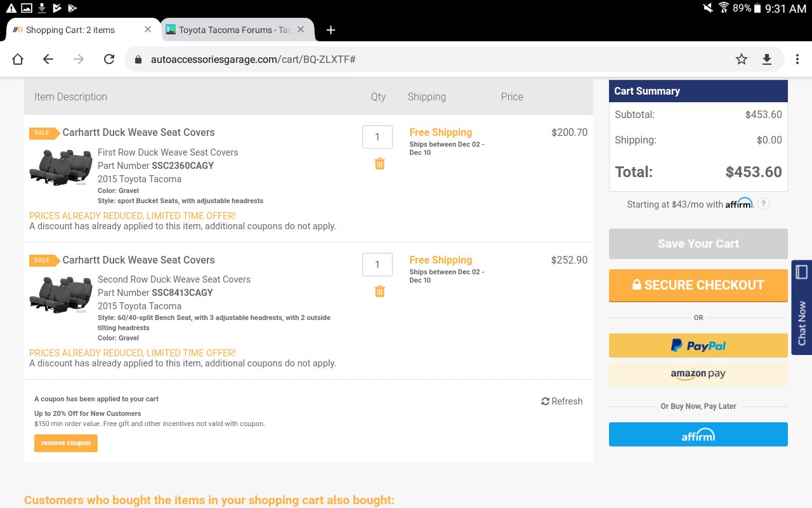Click Up to 20% Off for New Customers text

pyautogui.click(x=88, y=413)
